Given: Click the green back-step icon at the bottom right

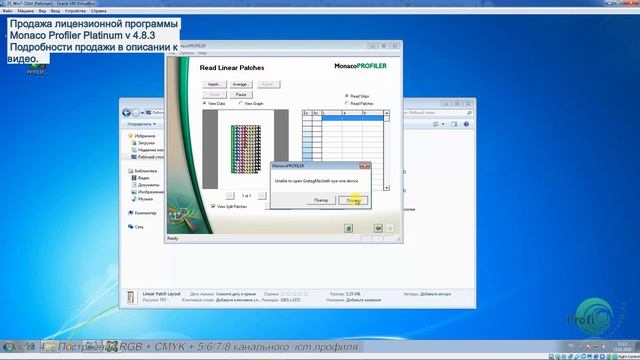Looking at the screenshot, I should pos(378,228).
